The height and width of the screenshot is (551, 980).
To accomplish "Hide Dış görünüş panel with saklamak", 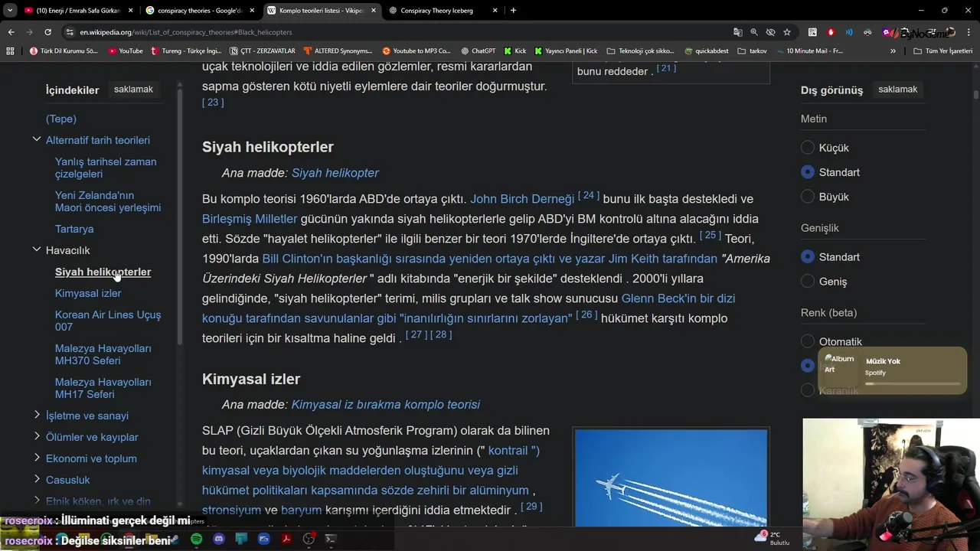I will (x=897, y=90).
